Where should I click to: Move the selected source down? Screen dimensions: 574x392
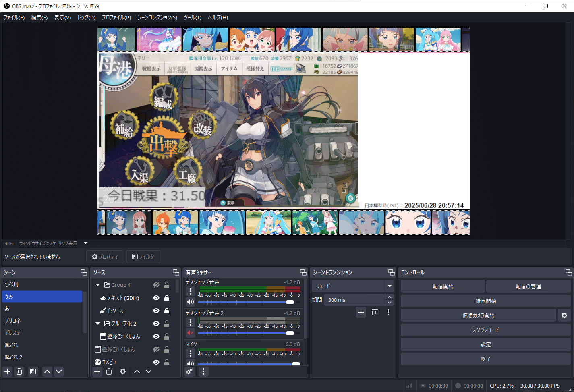point(149,371)
